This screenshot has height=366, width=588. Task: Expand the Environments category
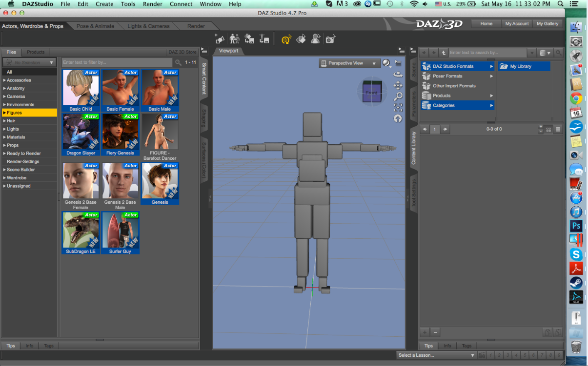[x=4, y=105]
